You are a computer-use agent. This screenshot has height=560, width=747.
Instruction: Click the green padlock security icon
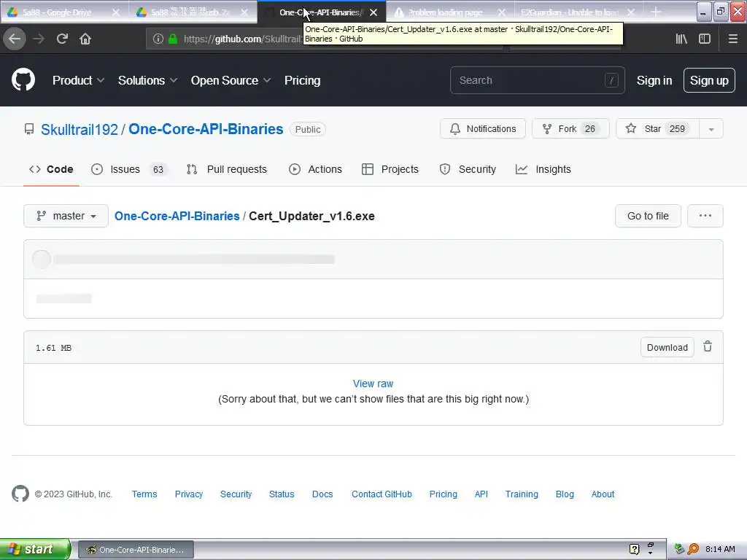coord(173,39)
